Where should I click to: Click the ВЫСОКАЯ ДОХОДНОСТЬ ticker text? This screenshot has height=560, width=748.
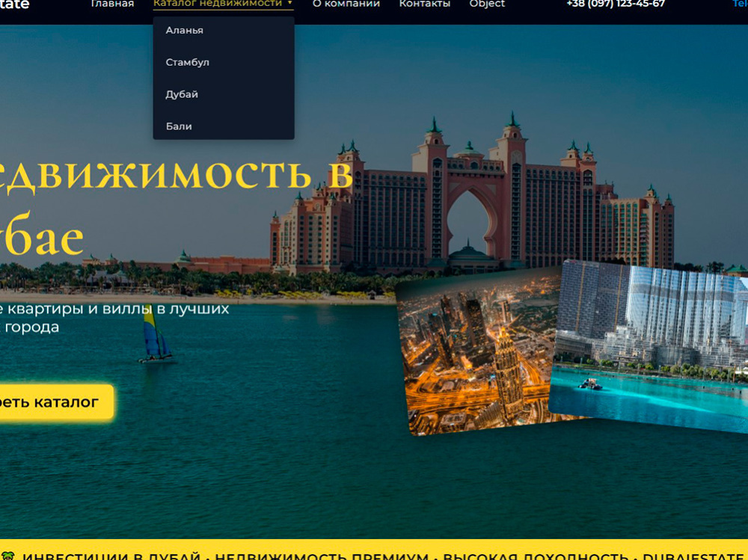(536, 557)
